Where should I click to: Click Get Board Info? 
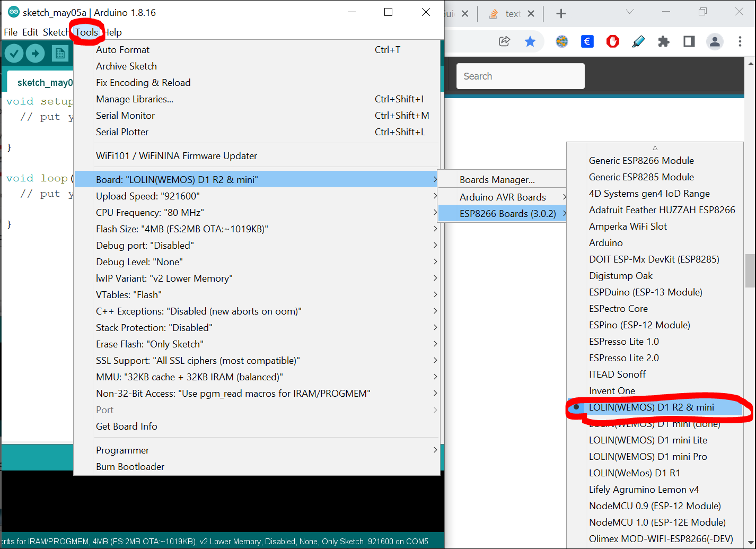257,426
